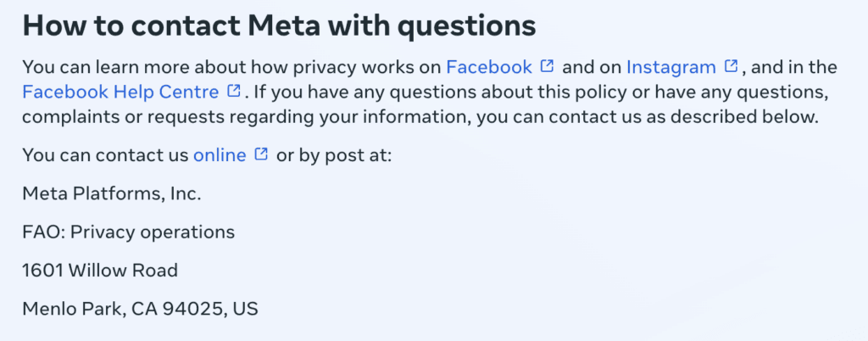868x341 pixels.
Task: Follow the 'online' contact link
Action: (220, 155)
